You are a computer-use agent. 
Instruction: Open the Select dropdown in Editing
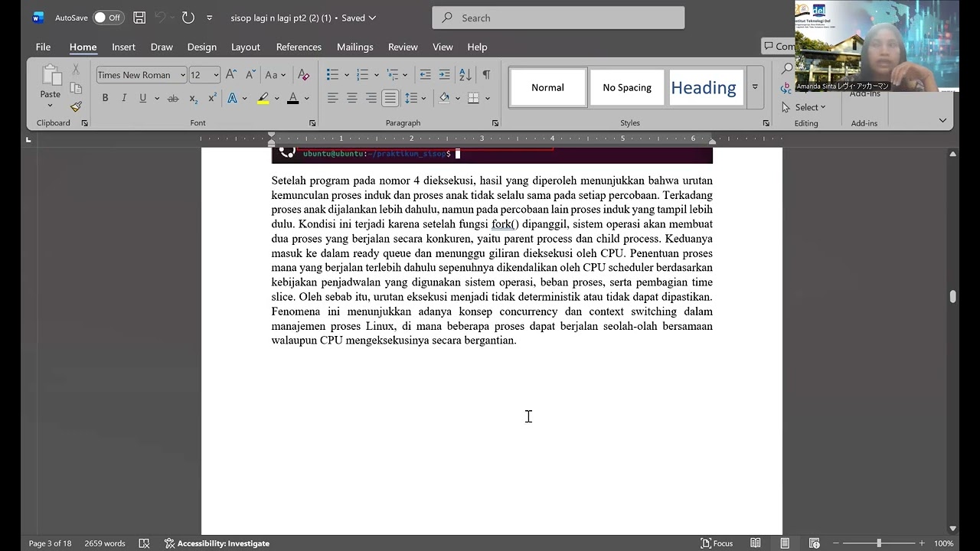803,107
